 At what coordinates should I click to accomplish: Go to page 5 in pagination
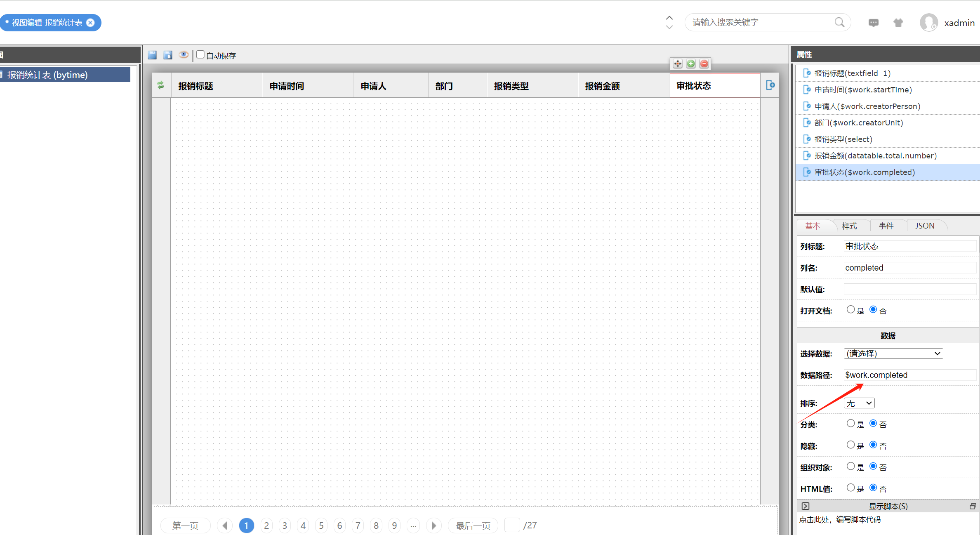[x=321, y=526]
